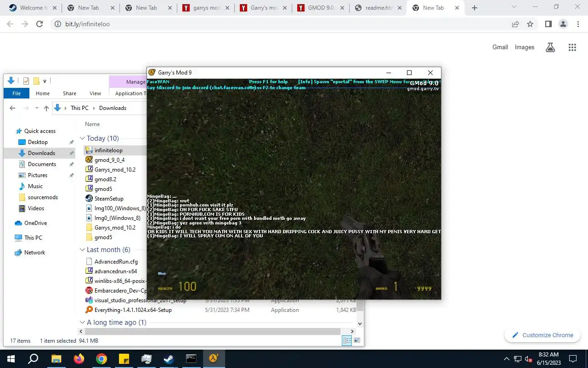Collapse the Today (10) group
588x368 pixels.
tap(82, 138)
